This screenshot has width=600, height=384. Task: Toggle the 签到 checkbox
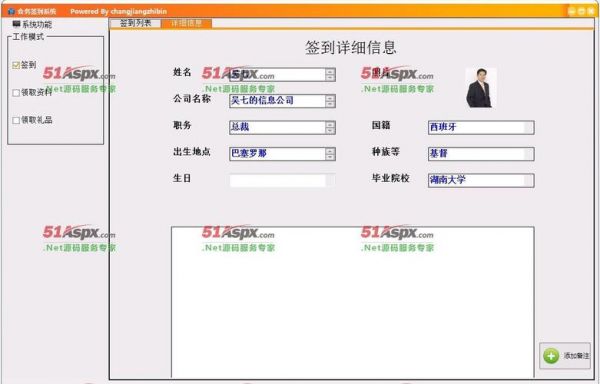[x=16, y=65]
